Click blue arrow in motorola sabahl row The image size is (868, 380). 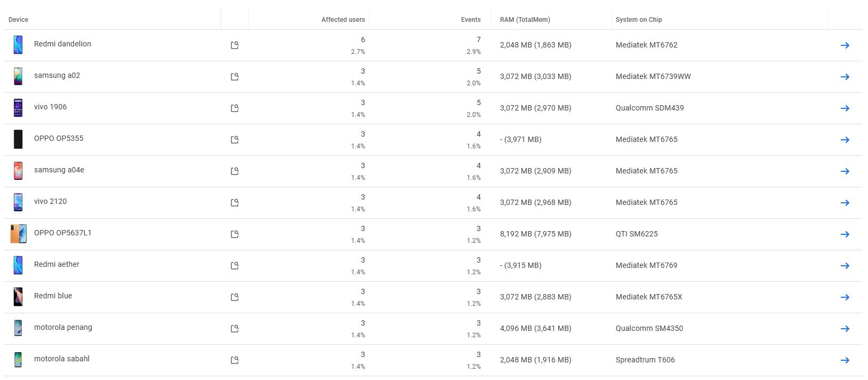pos(845,360)
